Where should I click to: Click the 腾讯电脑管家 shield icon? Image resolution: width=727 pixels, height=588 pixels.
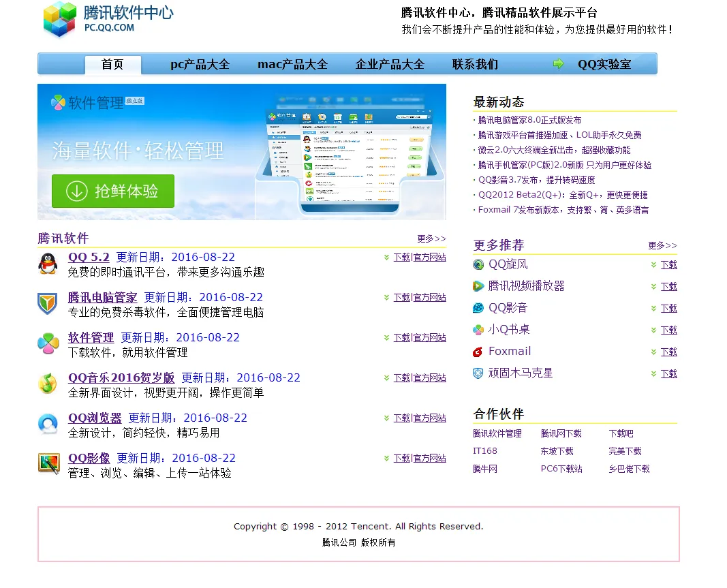(x=48, y=304)
